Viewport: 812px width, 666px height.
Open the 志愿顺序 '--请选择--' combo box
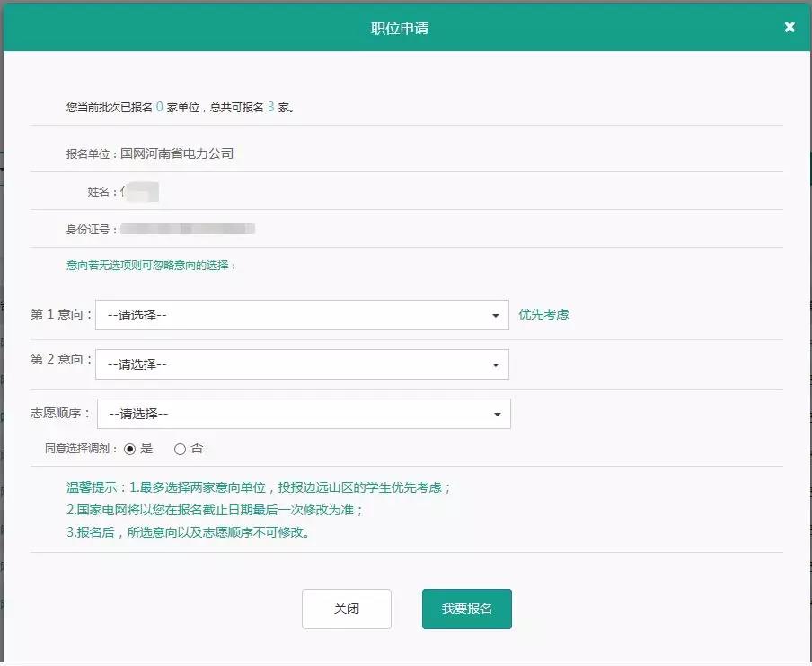tap(303, 415)
